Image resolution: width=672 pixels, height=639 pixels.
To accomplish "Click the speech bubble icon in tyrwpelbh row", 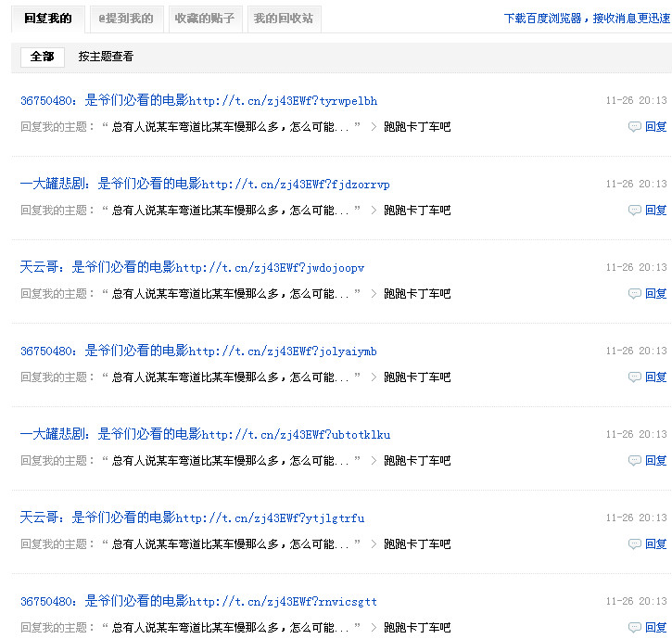I will click(635, 126).
